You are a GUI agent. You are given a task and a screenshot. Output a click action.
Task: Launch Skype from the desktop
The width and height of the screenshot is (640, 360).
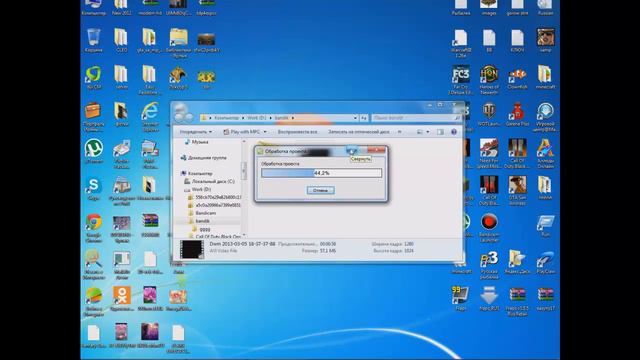93,189
